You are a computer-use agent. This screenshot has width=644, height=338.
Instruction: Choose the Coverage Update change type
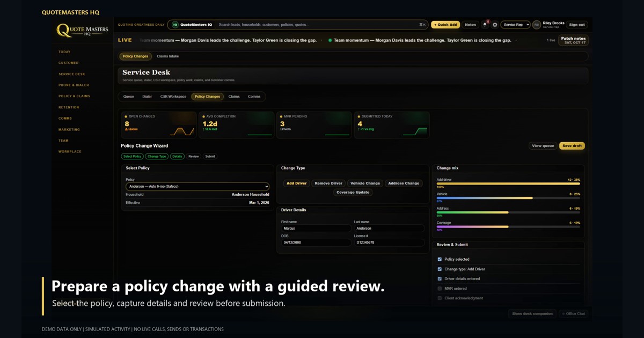pyautogui.click(x=353, y=193)
